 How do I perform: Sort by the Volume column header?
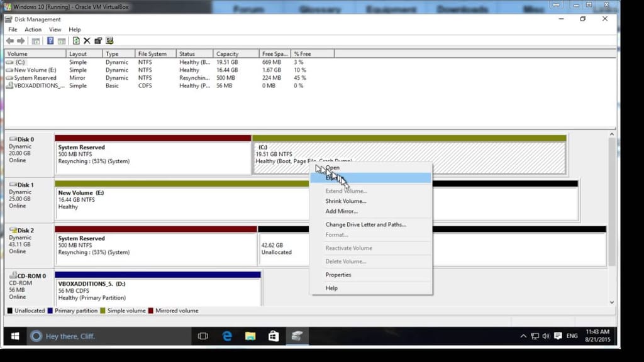coord(35,54)
